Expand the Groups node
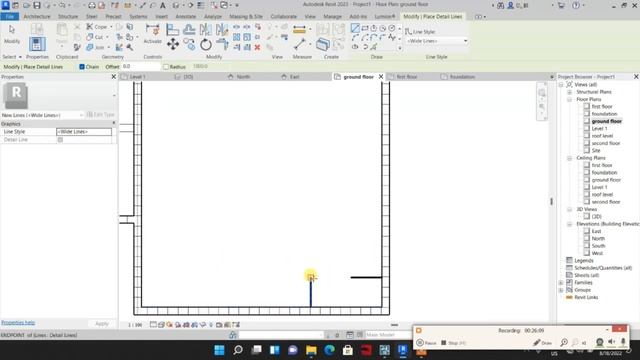The image size is (640, 360). pyautogui.click(x=561, y=290)
